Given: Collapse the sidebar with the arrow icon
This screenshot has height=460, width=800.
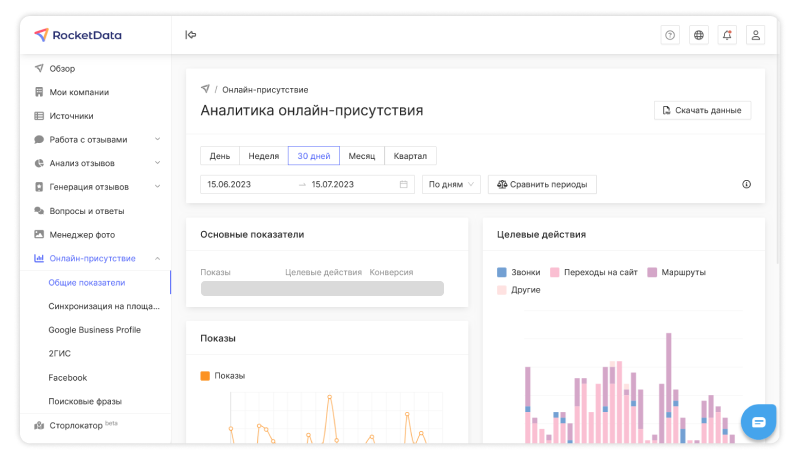Looking at the screenshot, I should click(x=190, y=35).
